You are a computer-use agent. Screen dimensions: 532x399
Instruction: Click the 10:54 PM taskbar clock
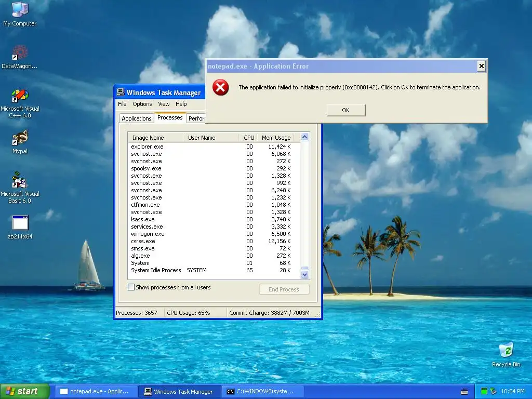tap(512, 391)
